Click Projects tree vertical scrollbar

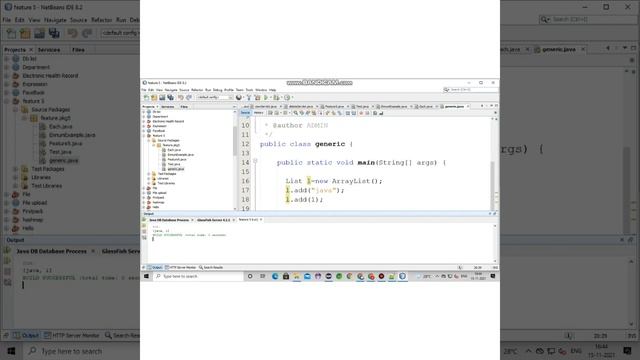tap(235, 141)
